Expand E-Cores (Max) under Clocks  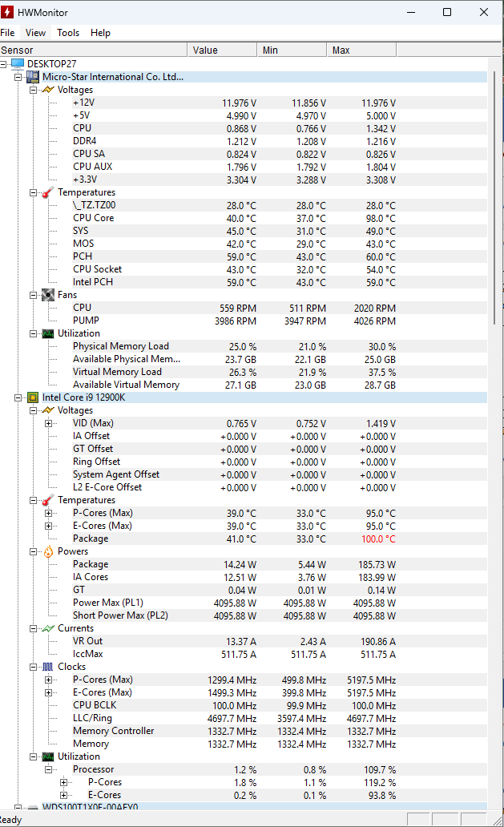tap(49, 692)
